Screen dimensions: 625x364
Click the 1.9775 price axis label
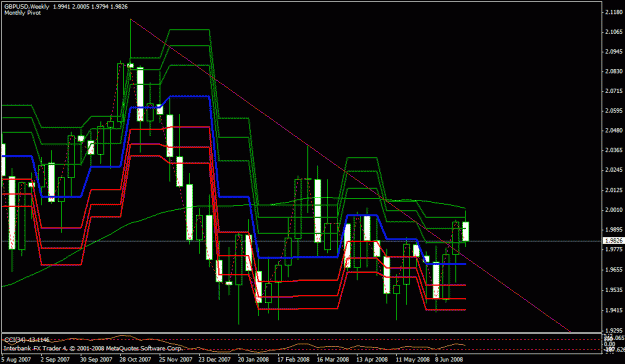[x=614, y=250]
